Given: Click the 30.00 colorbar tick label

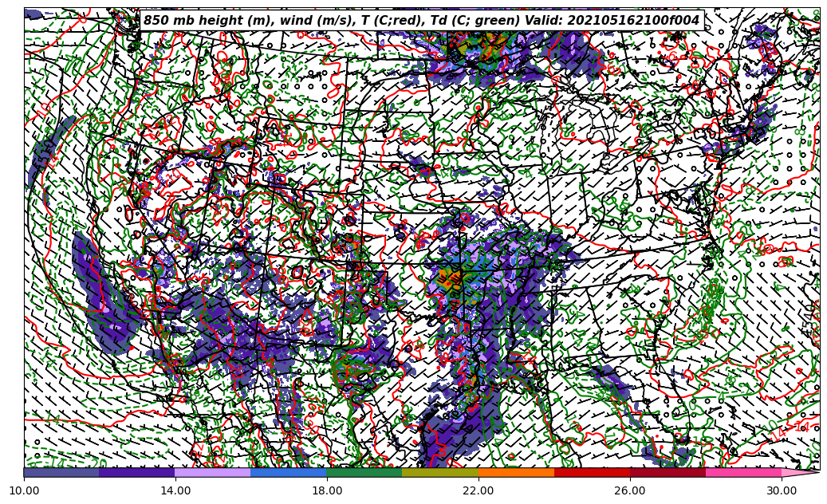Looking at the screenshot, I should [782, 490].
